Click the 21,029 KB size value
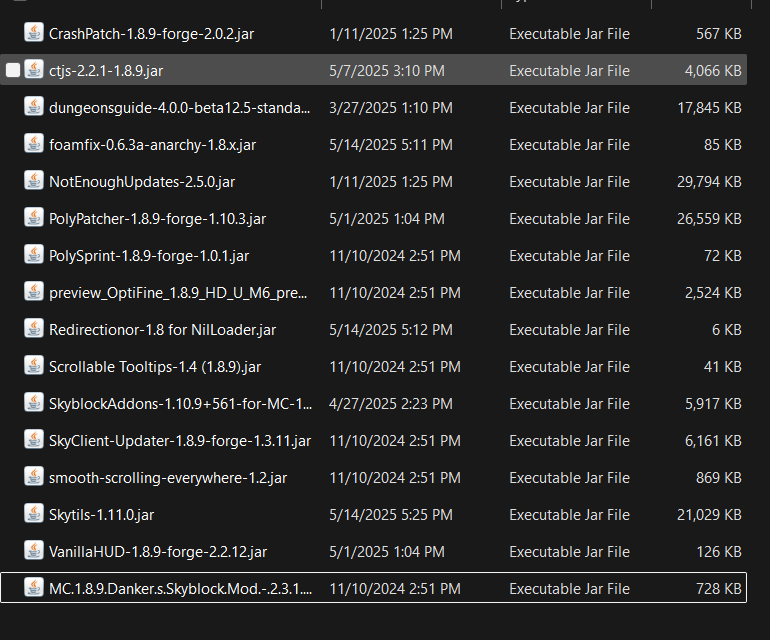Screen dimensions: 770x640 709,515
